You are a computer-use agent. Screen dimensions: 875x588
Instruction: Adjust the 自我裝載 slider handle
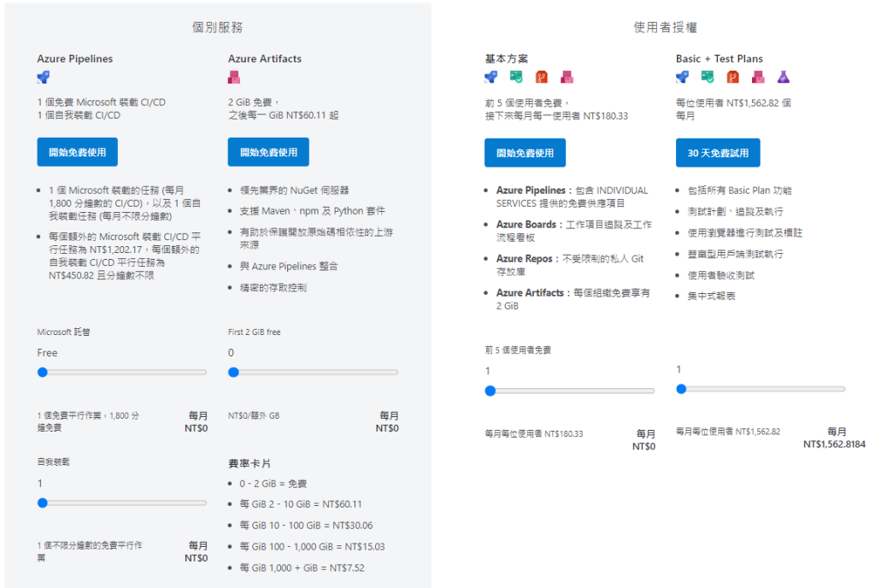click(43, 503)
